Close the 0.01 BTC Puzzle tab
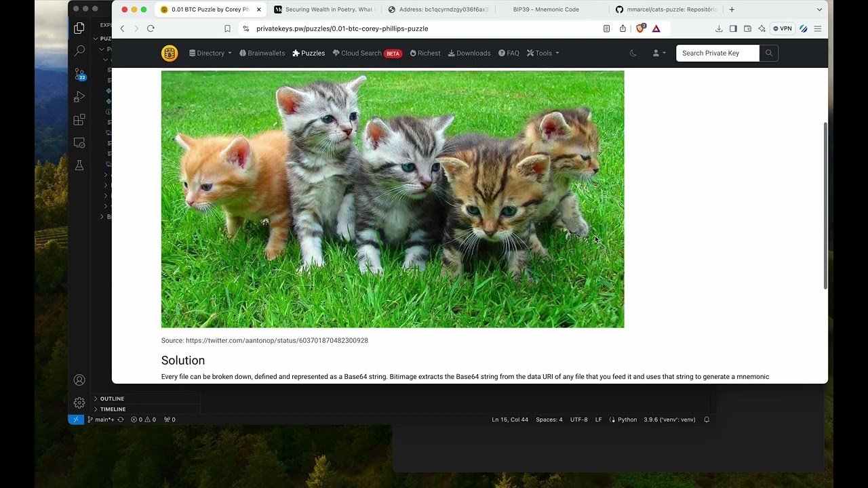The width and height of the screenshot is (868, 488). [258, 9]
